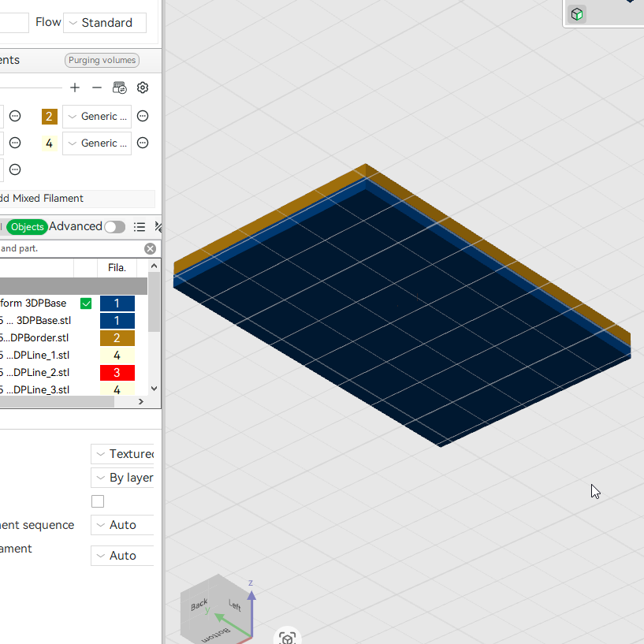Enable the empty checkbox under By layer
This screenshot has height=644, width=644.
(x=98, y=501)
